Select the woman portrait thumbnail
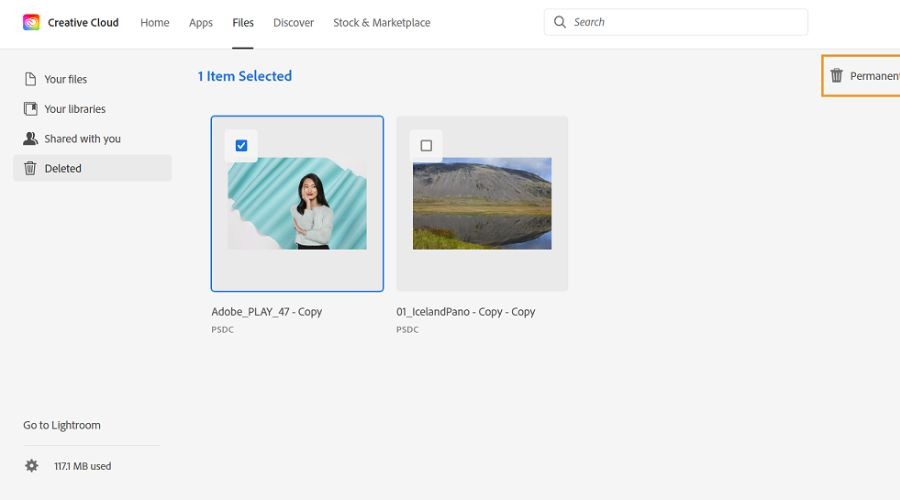 [297, 204]
